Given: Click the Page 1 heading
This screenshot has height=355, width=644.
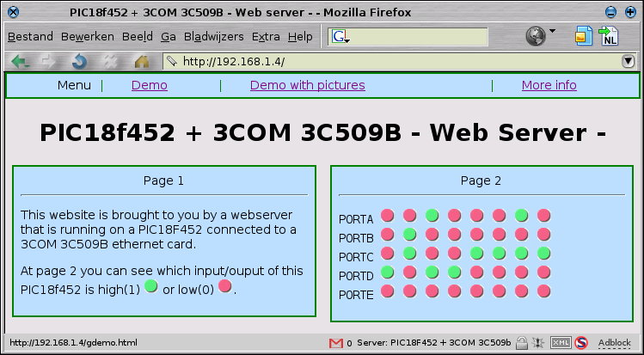Looking at the screenshot, I should [x=163, y=181].
